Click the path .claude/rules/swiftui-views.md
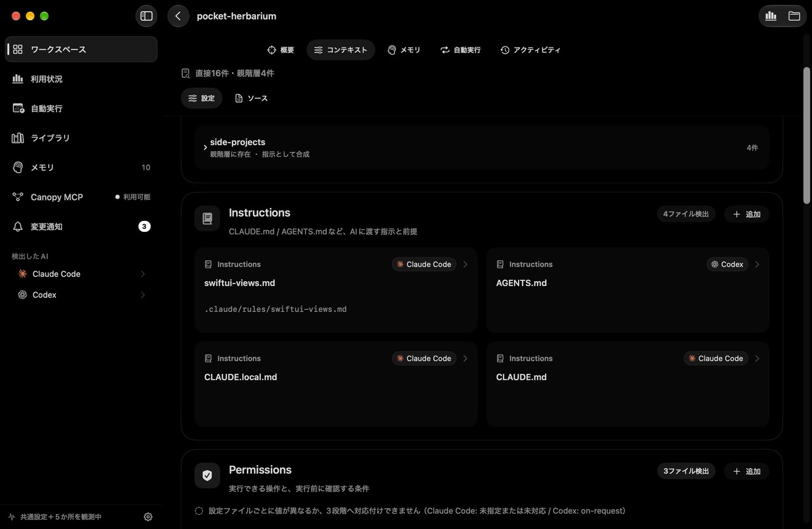 tap(276, 309)
